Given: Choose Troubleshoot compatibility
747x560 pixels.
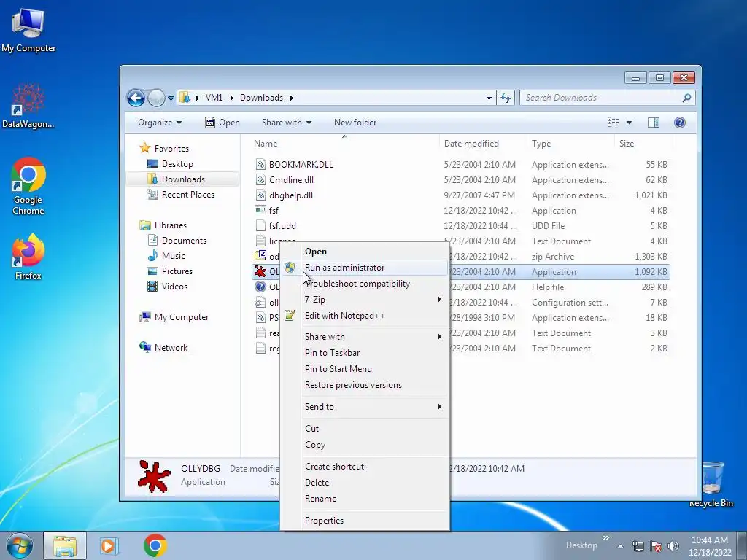Looking at the screenshot, I should [x=357, y=284].
